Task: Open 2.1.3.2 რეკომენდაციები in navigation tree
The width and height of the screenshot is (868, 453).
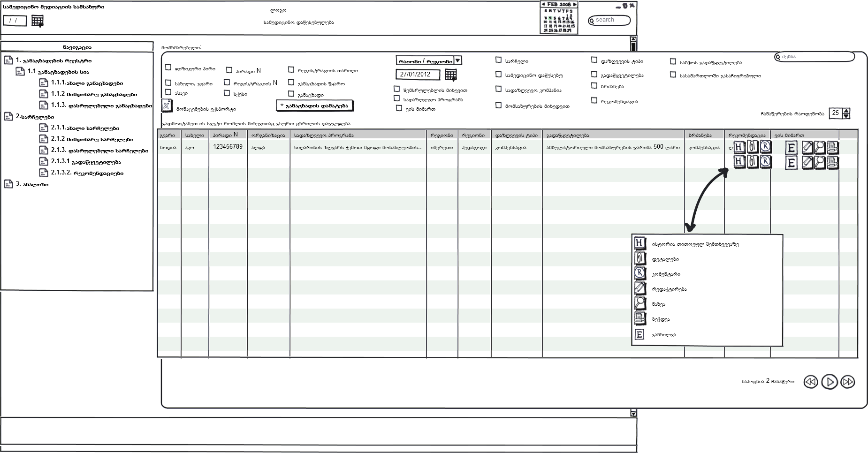Action: tap(87, 173)
